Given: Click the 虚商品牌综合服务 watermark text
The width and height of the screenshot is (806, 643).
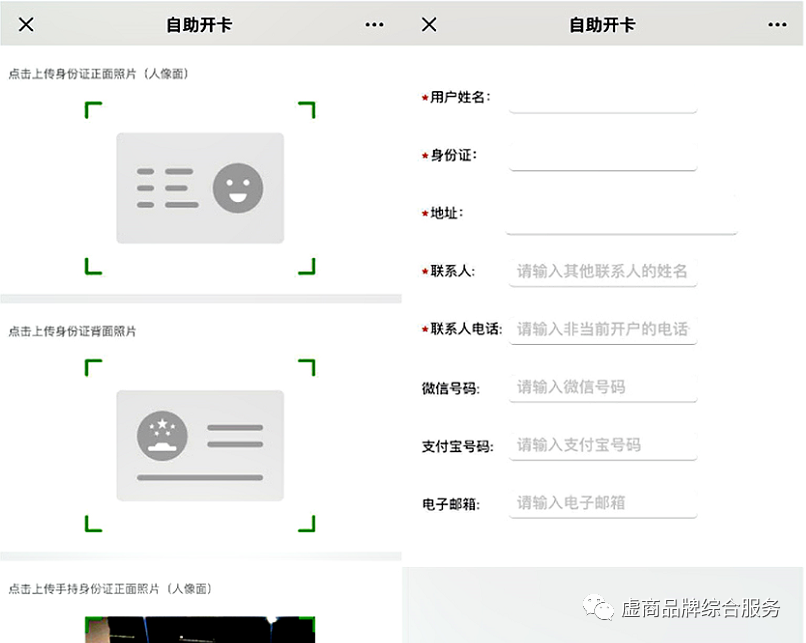Looking at the screenshot, I should pos(700,610).
